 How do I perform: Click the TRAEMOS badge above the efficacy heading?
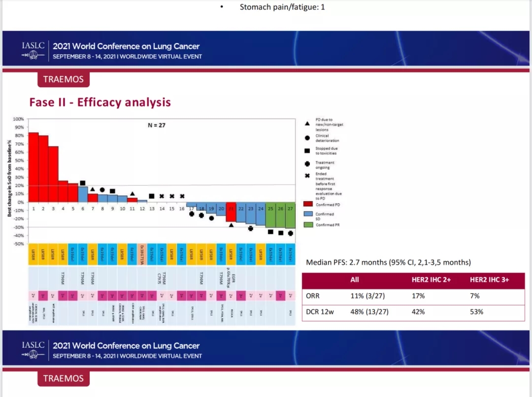click(64, 79)
